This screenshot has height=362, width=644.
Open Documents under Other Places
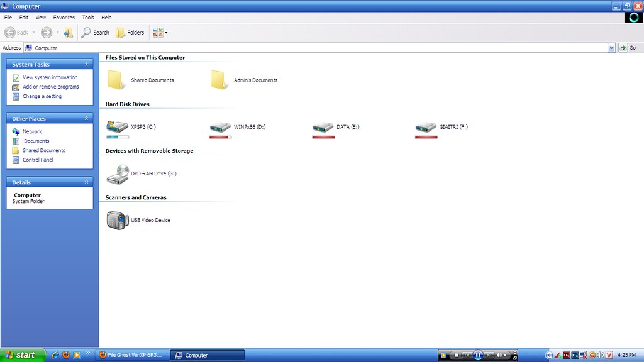click(36, 141)
